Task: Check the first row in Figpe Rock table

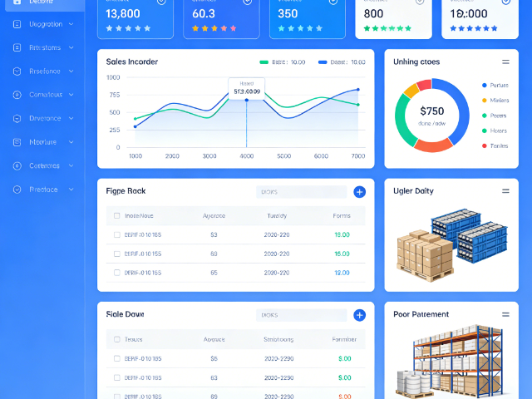Action: click(117, 234)
